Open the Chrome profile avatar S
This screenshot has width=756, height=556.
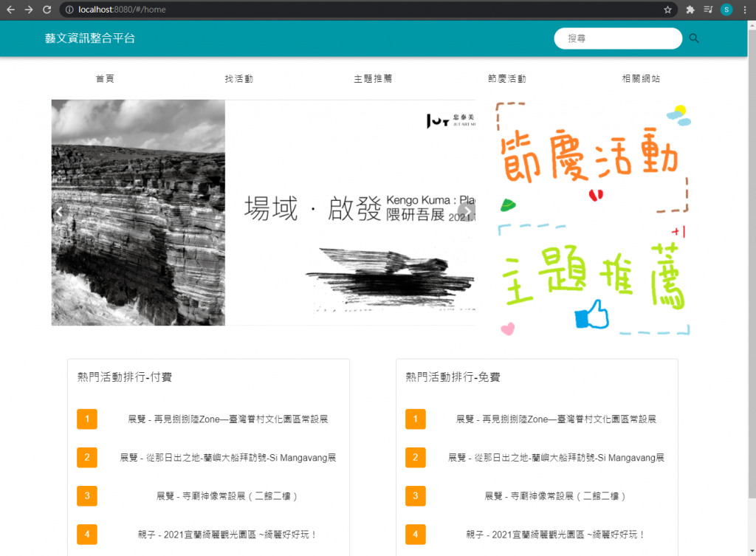click(726, 10)
